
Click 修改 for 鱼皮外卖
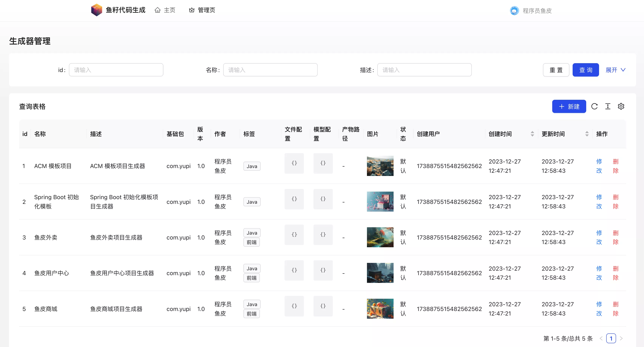599,237
